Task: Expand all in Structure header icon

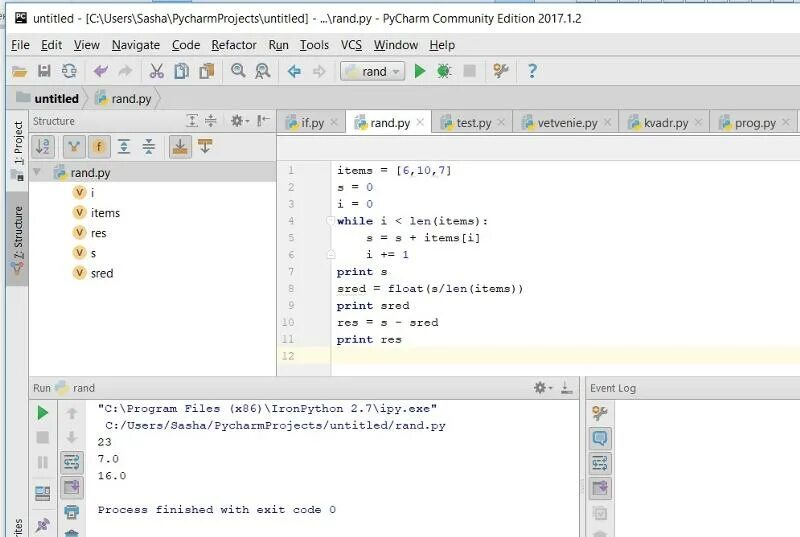Action: pos(192,121)
